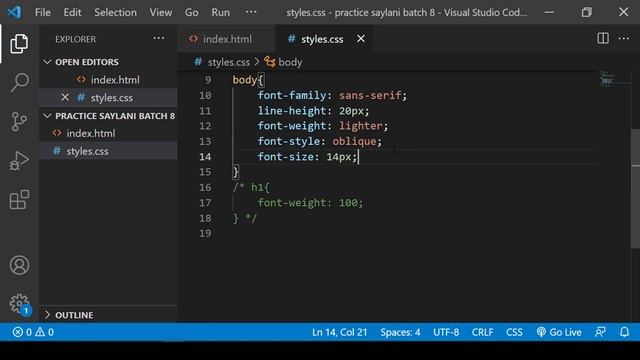Image resolution: width=640 pixels, height=360 pixels.
Task: Open the Edit menu
Action: [x=72, y=12]
